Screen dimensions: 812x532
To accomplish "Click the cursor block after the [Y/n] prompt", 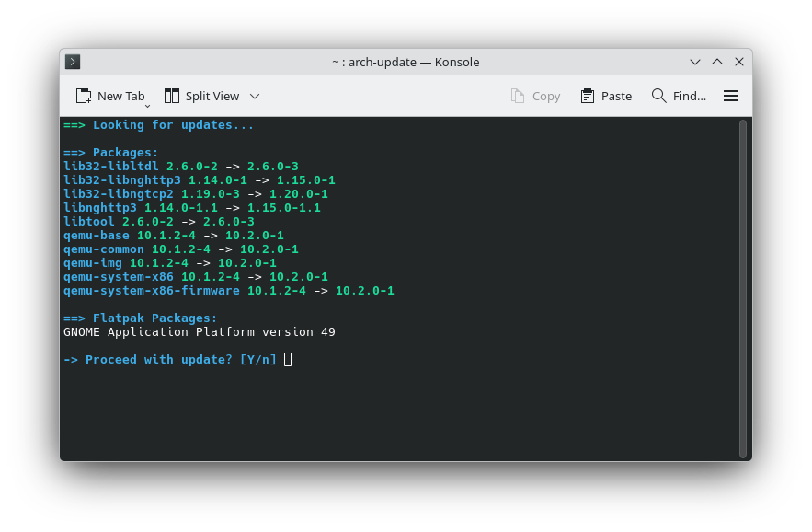I will point(288,359).
